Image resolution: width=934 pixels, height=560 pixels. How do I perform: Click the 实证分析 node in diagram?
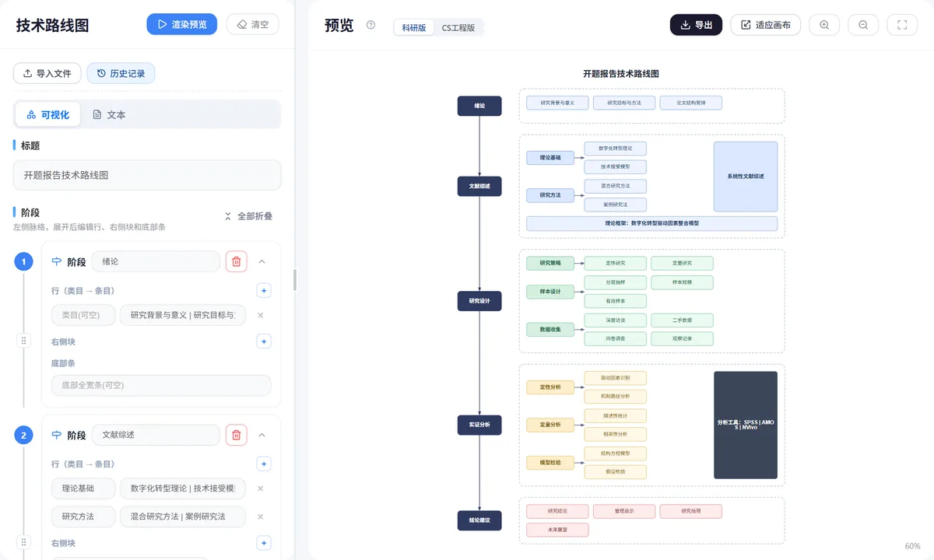[x=479, y=425]
